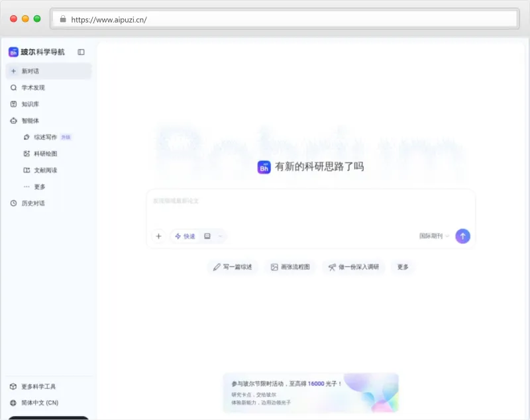
Task: Open the 国际期刊 source dropdown
Action: click(434, 236)
